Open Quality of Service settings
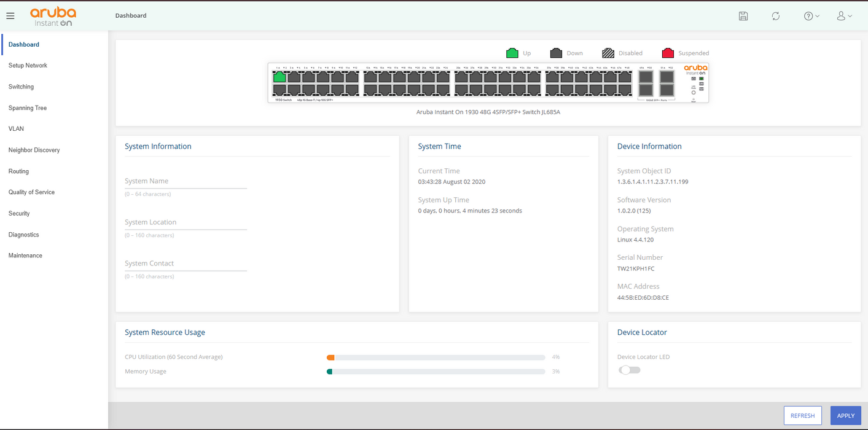Screen dimensions: 868x430 (31, 192)
